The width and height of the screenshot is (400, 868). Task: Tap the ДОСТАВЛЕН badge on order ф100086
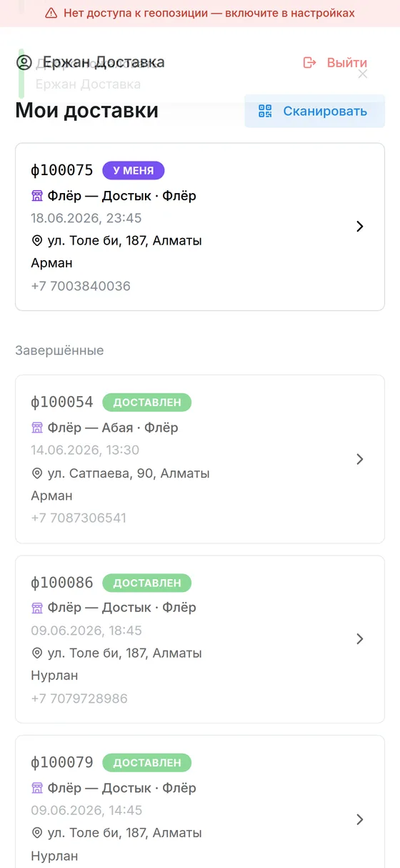147,583
